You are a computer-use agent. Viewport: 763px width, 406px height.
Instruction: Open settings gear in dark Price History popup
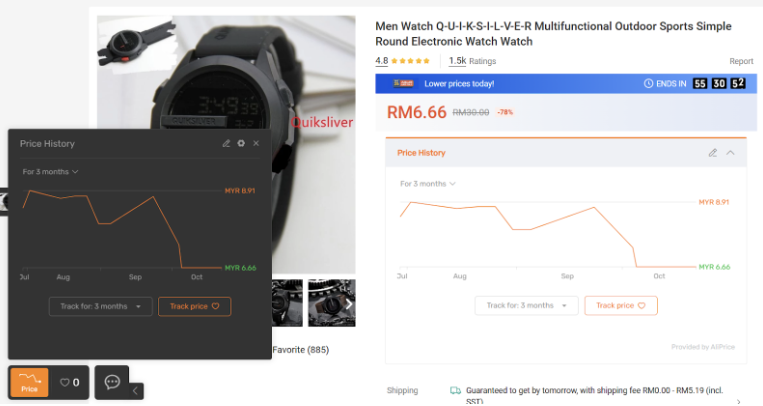click(241, 144)
